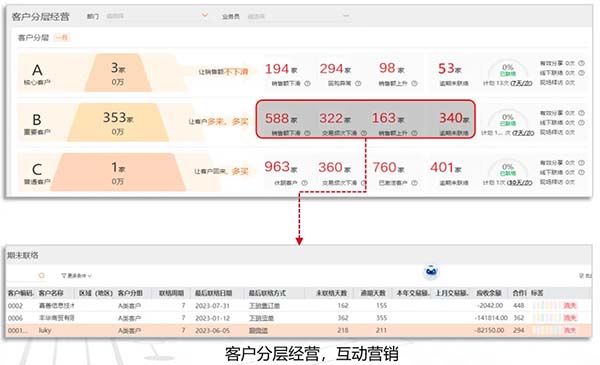Click info icon next to row A 有效分享

point(581,63)
